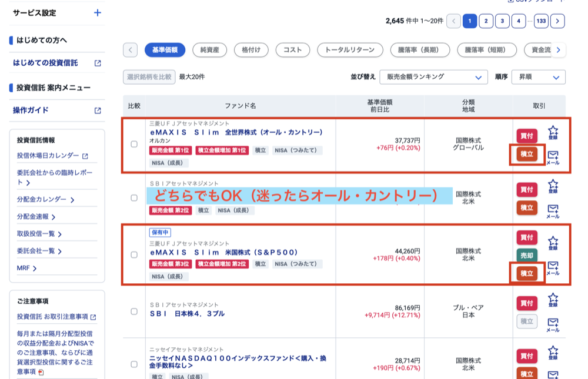This screenshot has height=379, width=588.
Task: Go to page 2
Action: point(486,21)
